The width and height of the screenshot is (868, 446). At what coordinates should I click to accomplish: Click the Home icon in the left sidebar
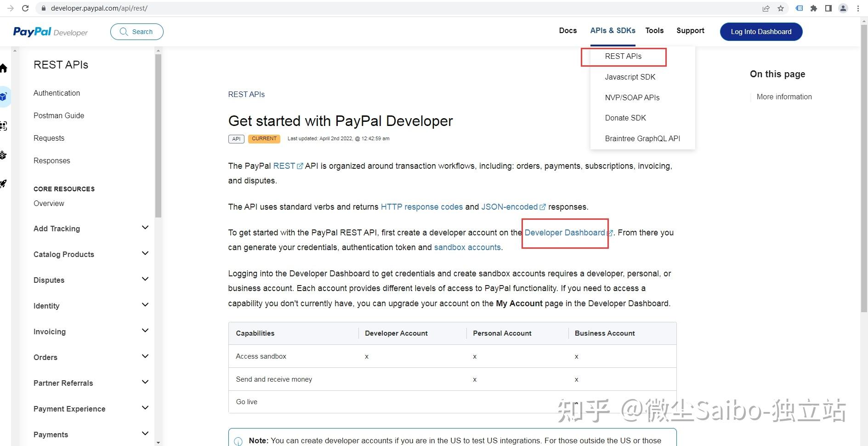click(x=4, y=68)
